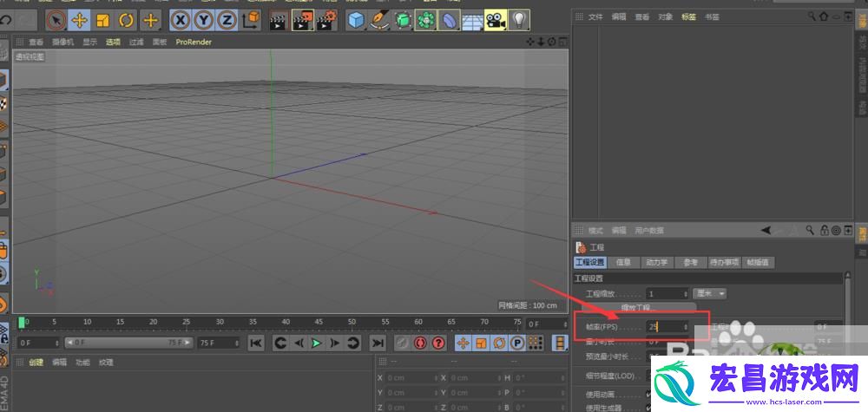This screenshot has width=868, height=412.
Task: Click the end frame 75 F field
Action: tap(219, 343)
